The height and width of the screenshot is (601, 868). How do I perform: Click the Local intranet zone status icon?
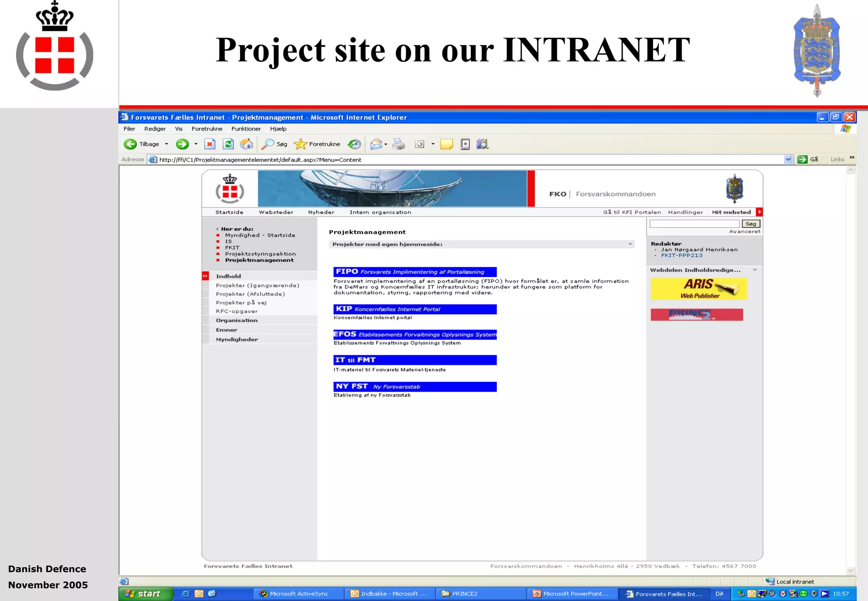tap(770, 581)
